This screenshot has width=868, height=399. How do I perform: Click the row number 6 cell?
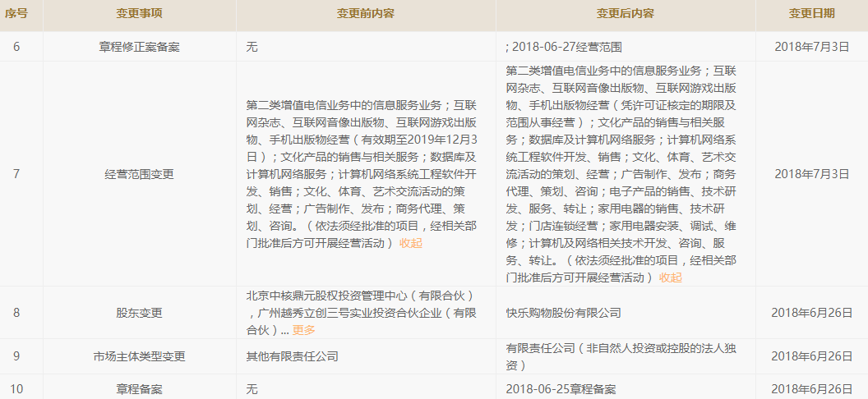click(x=16, y=47)
